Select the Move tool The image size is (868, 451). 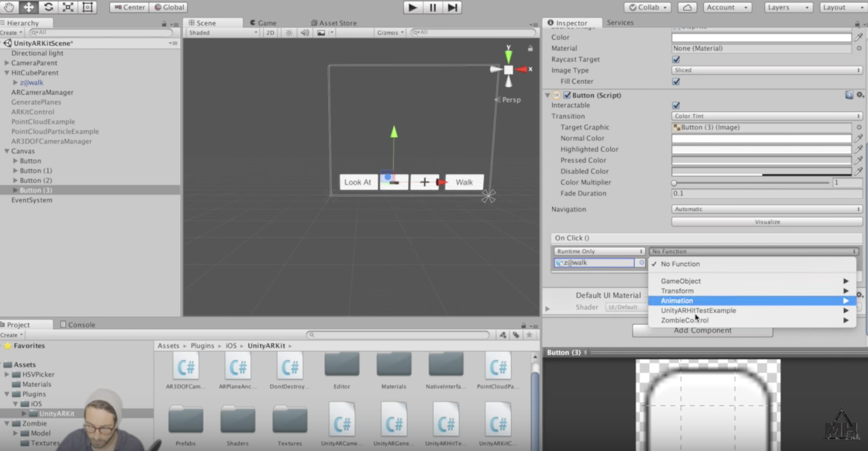(28, 7)
